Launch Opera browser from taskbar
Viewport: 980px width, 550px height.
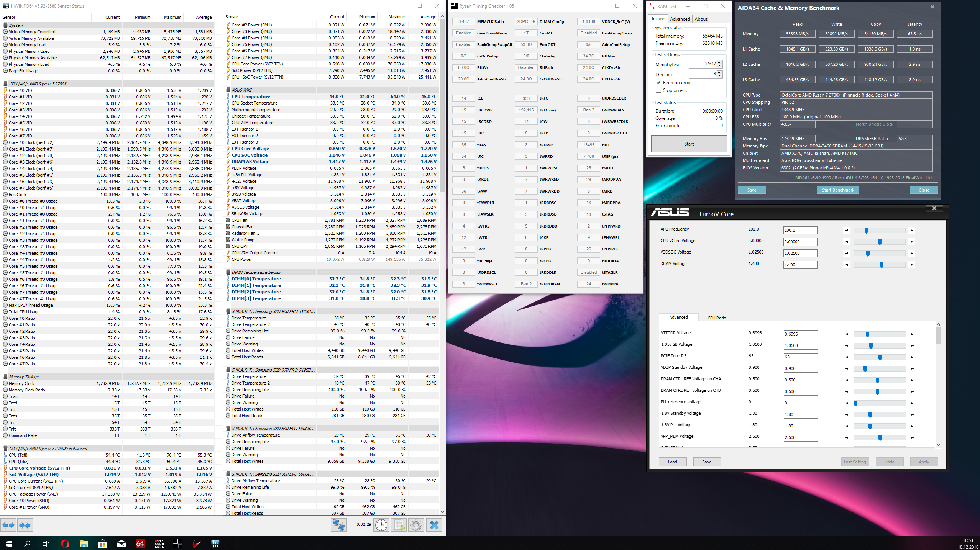65,543
